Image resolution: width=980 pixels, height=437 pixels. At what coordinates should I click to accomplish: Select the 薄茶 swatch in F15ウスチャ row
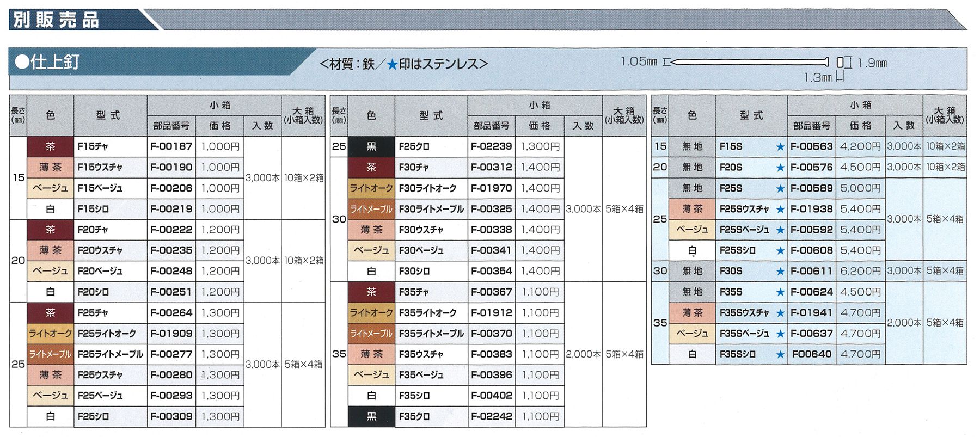click(50, 168)
